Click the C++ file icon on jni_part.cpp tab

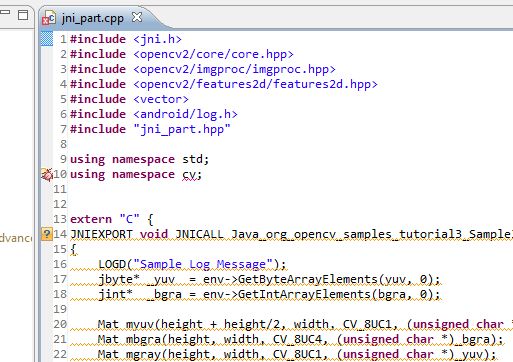(x=49, y=18)
